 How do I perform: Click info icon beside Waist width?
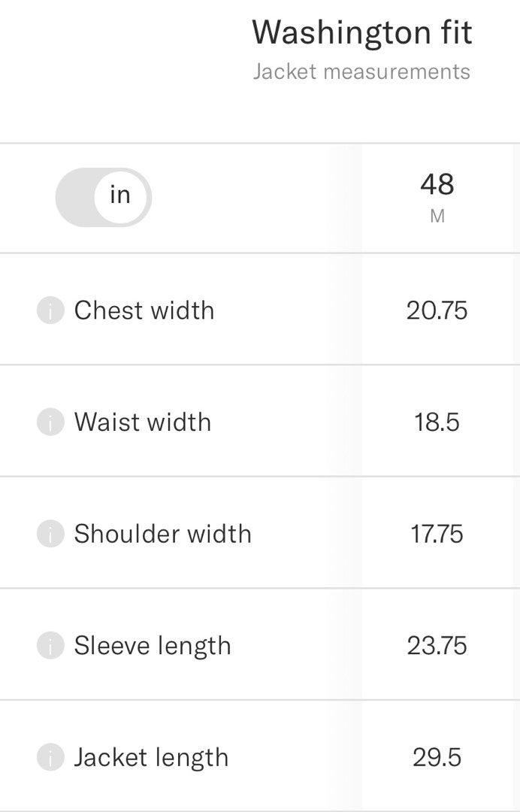point(50,422)
